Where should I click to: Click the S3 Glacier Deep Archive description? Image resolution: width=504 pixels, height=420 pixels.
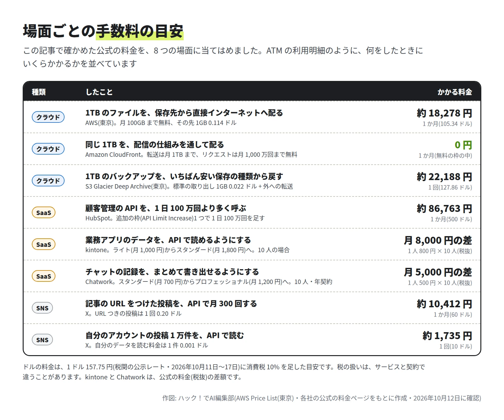189,186
